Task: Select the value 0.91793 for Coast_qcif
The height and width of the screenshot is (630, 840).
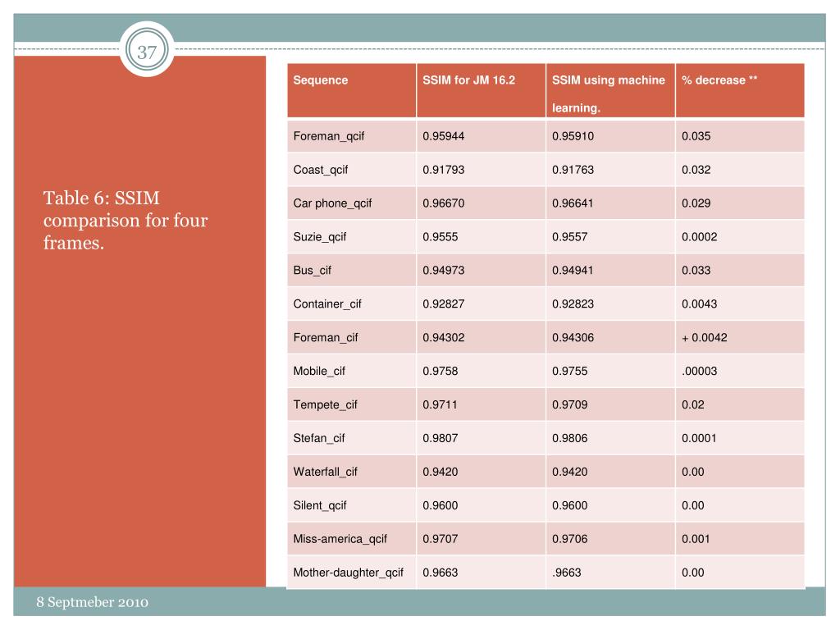Action: tap(444, 170)
